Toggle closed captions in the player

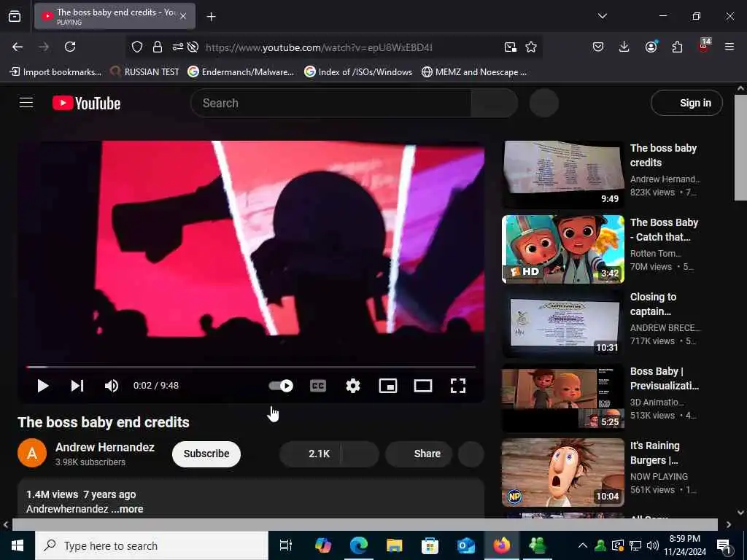318,386
